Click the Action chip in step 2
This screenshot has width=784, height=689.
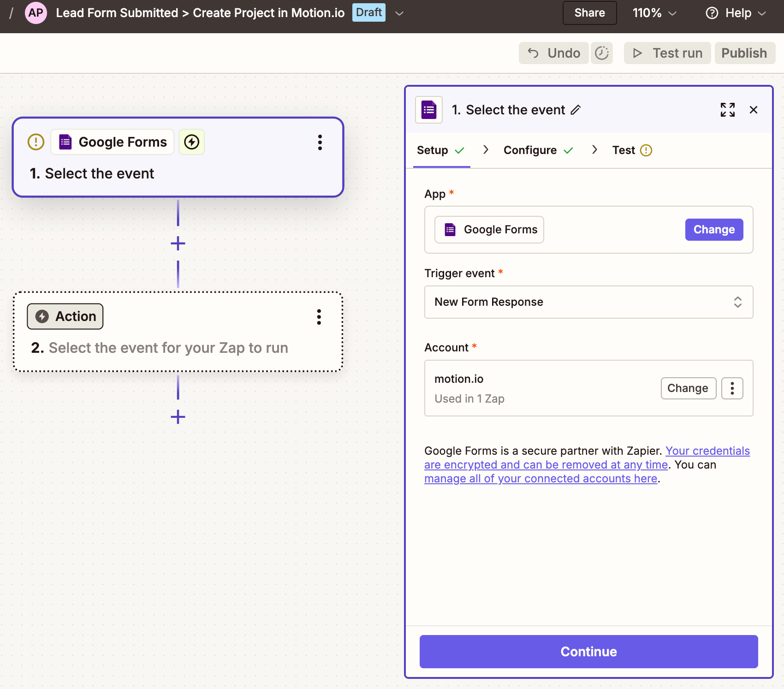tap(65, 316)
